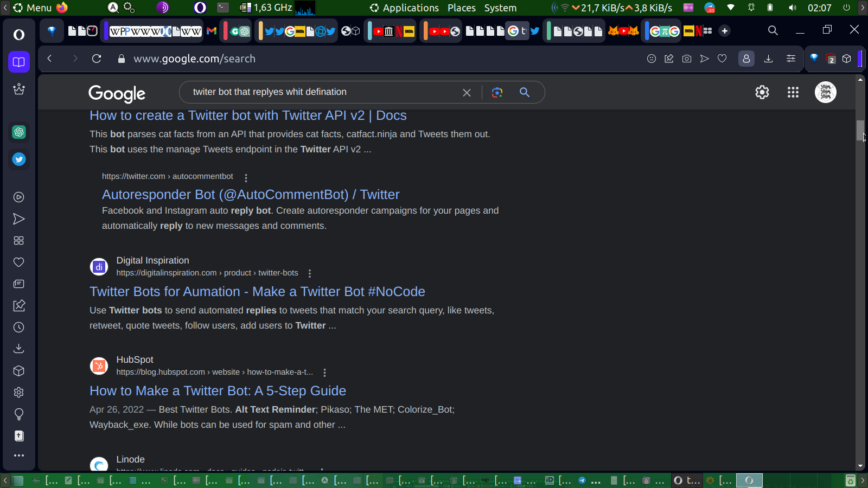Viewport: 868px width, 488px height.
Task: Click the Linode site name
Action: (x=130, y=459)
